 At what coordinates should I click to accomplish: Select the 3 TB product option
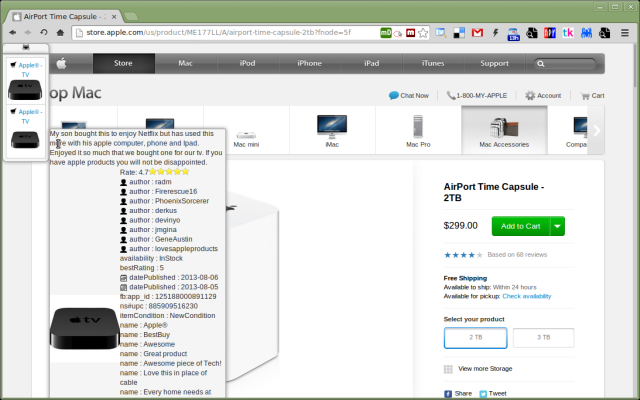click(543, 338)
